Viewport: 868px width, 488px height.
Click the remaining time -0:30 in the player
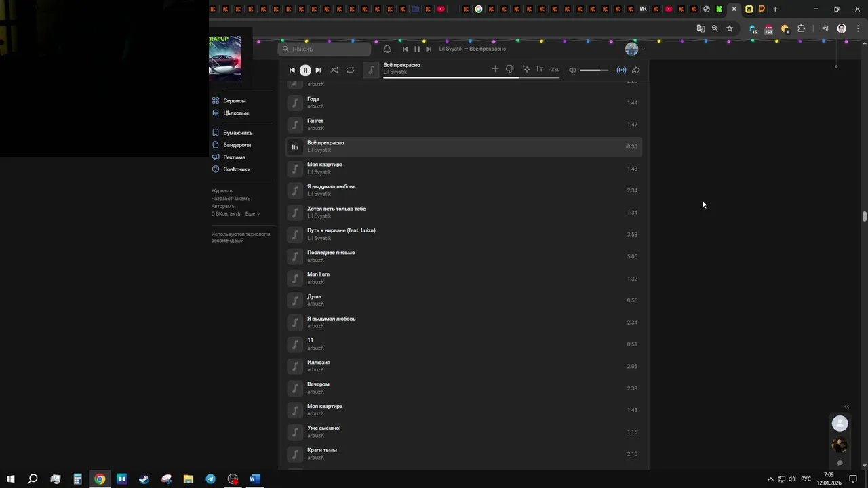tap(555, 70)
